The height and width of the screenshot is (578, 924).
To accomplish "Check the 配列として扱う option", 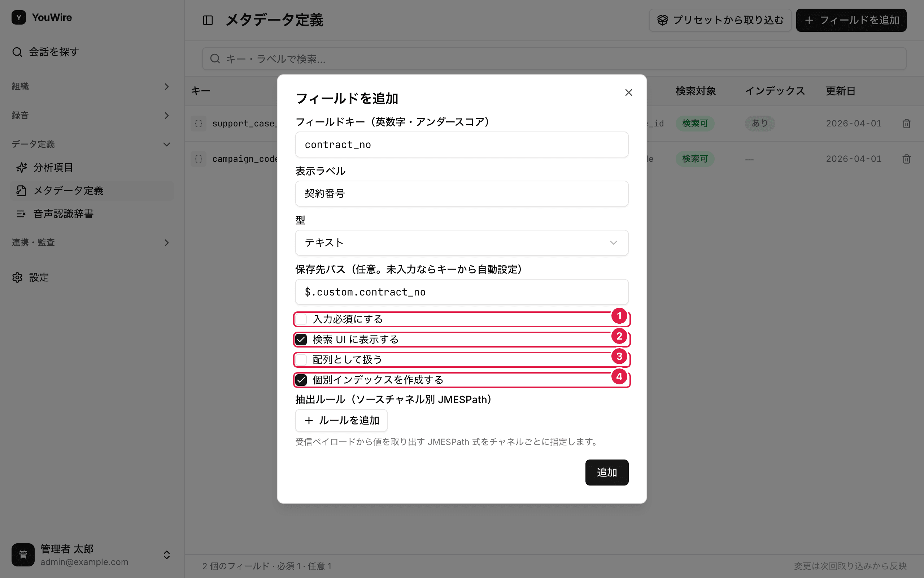I will click(x=301, y=360).
